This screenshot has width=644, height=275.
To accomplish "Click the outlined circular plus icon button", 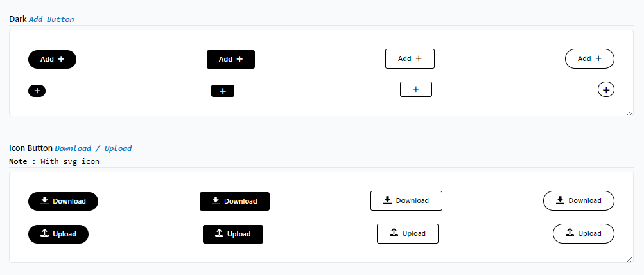I will 605,89.
